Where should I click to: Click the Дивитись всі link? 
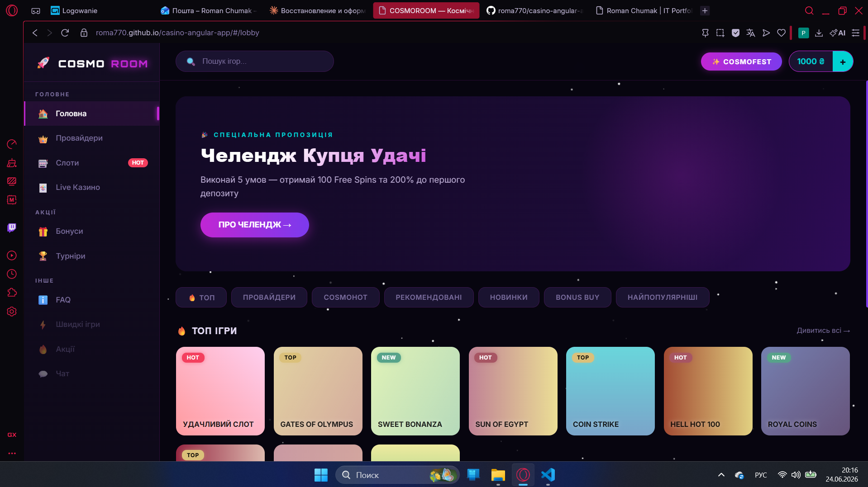click(823, 331)
